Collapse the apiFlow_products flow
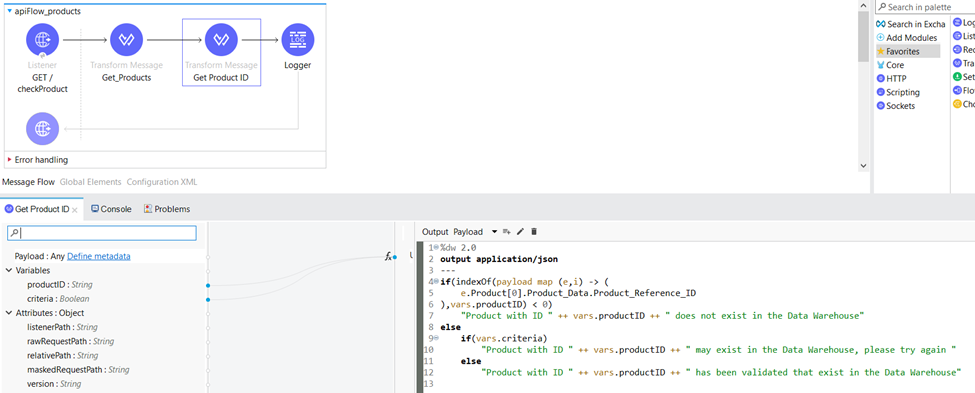The image size is (975, 393). pos(9,11)
